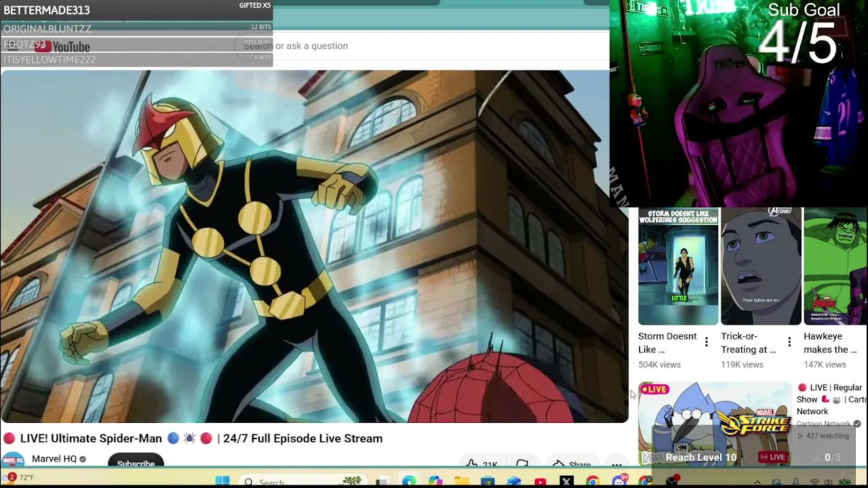868x488 pixels.
Task: Open the Trick-or-Treating at title
Action: coord(749,343)
